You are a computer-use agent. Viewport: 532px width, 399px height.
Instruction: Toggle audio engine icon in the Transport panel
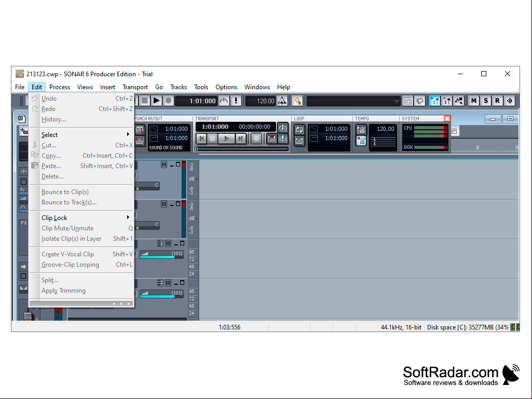point(283,128)
